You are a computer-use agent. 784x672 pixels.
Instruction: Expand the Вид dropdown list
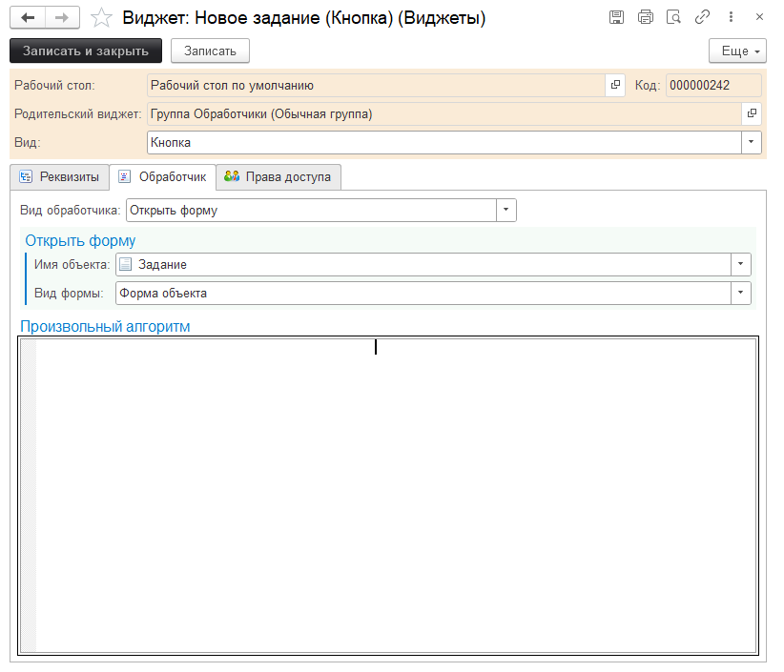coord(753,142)
